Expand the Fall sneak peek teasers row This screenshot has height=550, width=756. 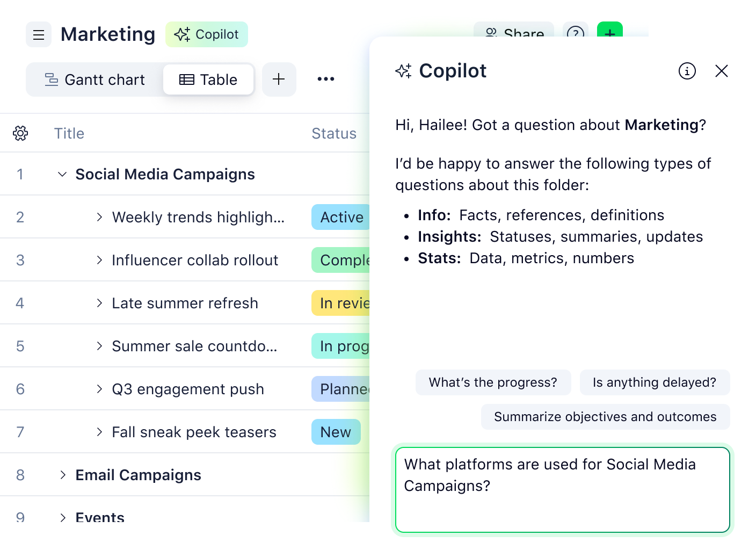coord(99,432)
